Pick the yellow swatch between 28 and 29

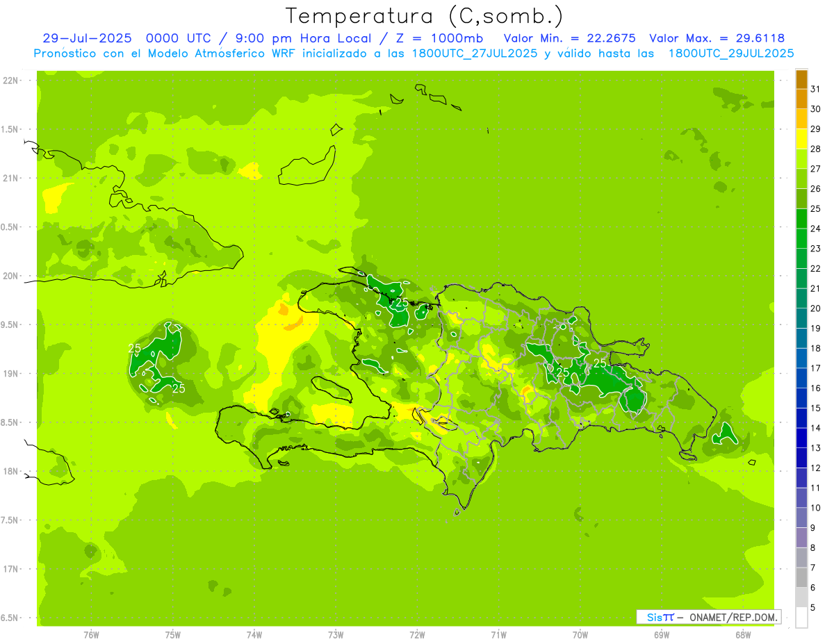801,139
